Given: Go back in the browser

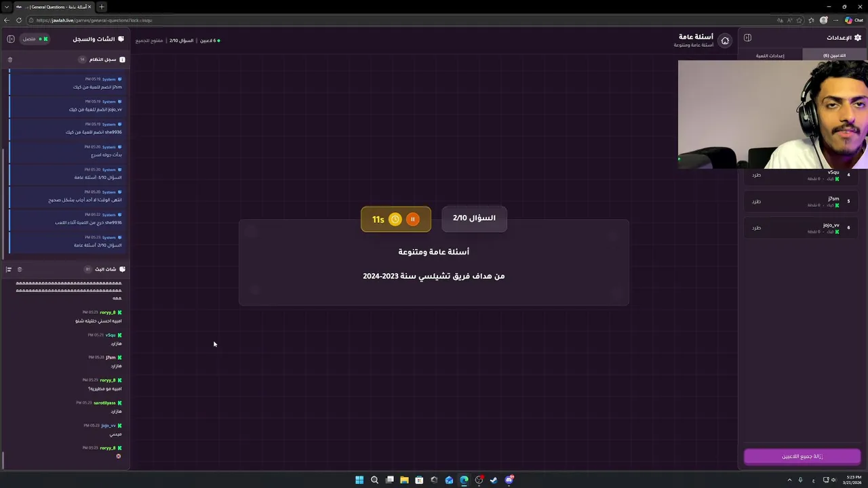Looking at the screenshot, I should [7, 20].
